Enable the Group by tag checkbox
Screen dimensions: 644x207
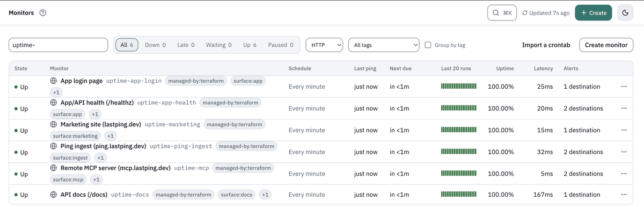(x=428, y=45)
